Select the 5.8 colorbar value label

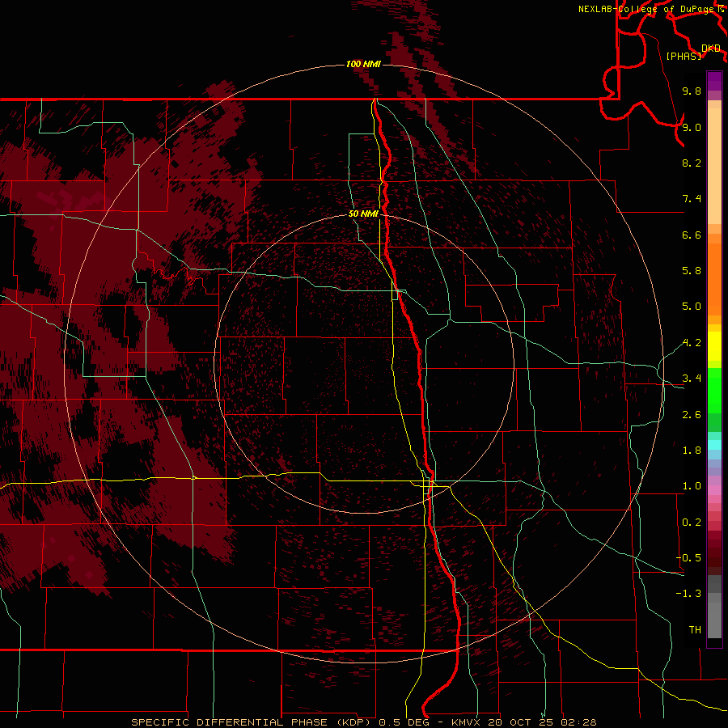[692, 271]
